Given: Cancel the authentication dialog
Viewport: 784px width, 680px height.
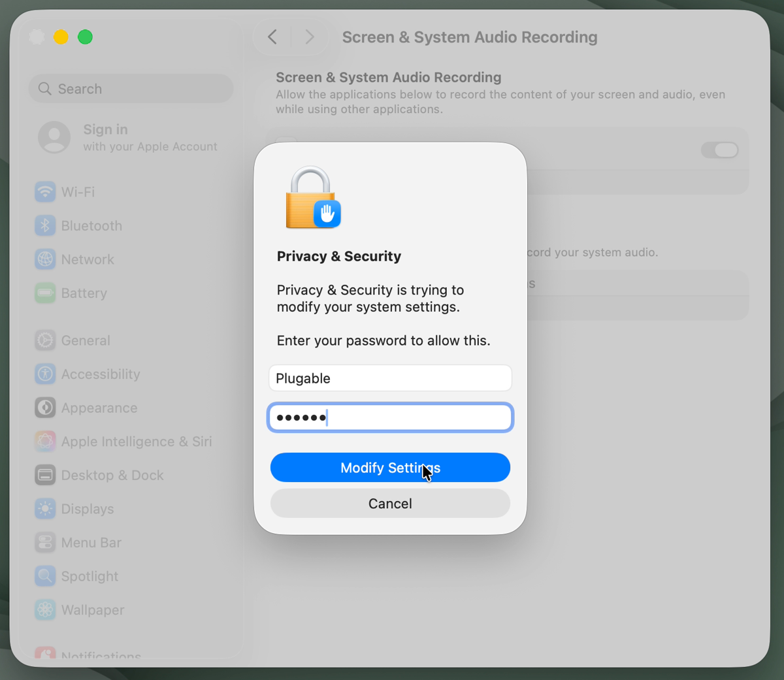Looking at the screenshot, I should click(x=390, y=503).
